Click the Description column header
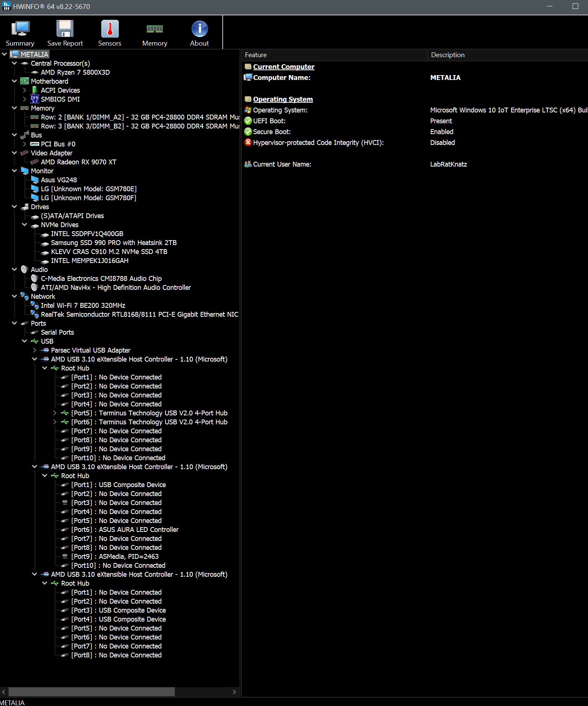 (x=508, y=55)
